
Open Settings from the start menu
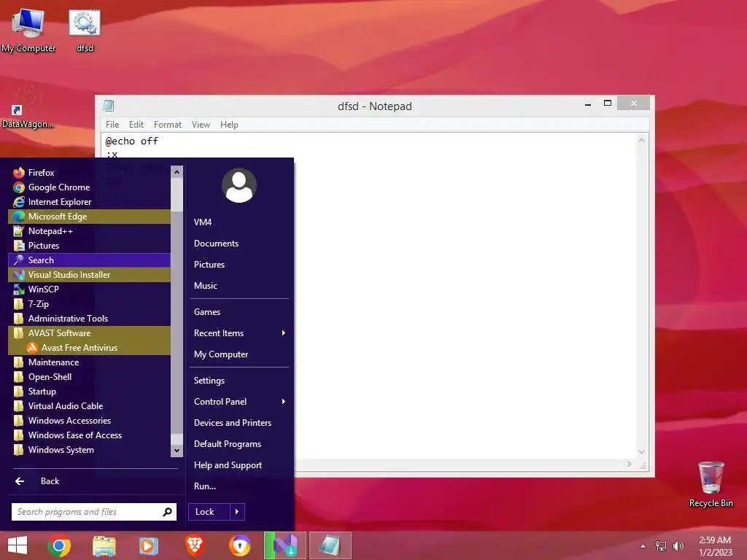pos(239,381)
